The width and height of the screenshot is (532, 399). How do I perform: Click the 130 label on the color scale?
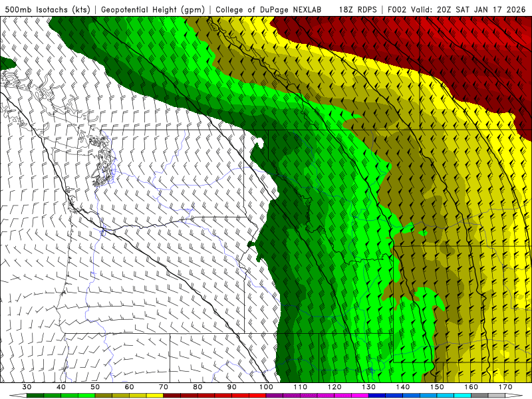[x=369, y=387]
